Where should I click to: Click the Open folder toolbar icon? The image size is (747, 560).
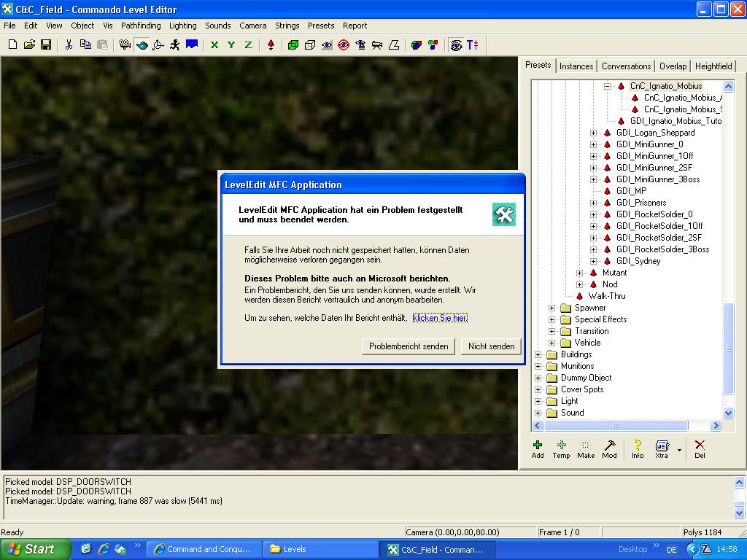[x=29, y=45]
